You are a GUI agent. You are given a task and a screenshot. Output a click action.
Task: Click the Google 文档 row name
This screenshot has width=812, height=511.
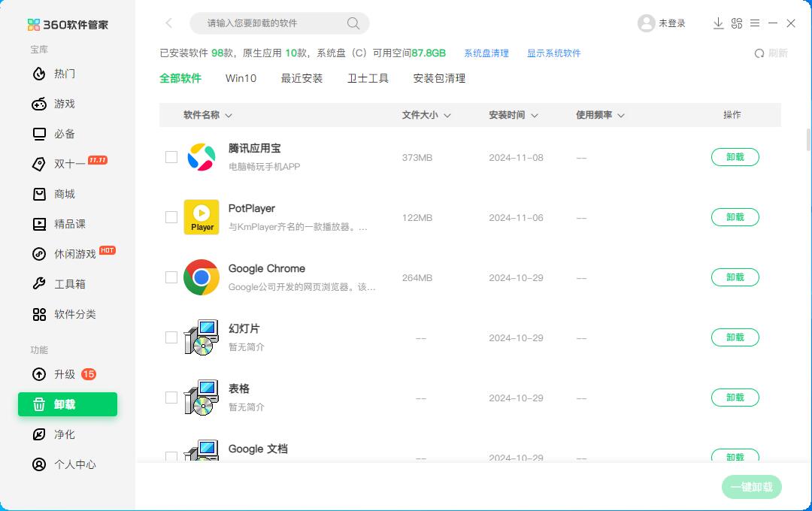click(258, 449)
